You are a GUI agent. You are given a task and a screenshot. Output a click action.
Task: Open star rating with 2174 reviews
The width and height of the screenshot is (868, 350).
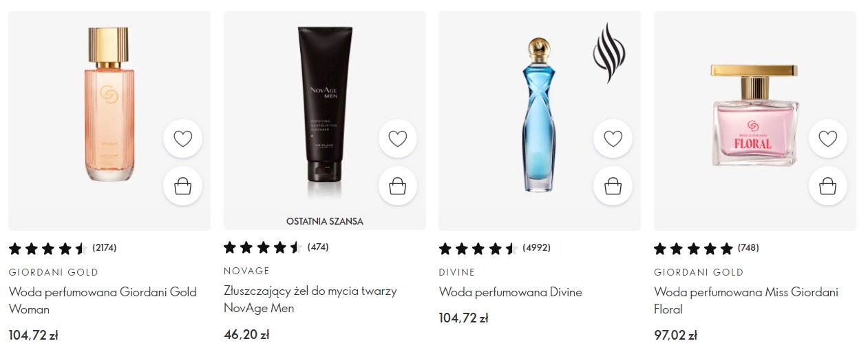click(57, 248)
